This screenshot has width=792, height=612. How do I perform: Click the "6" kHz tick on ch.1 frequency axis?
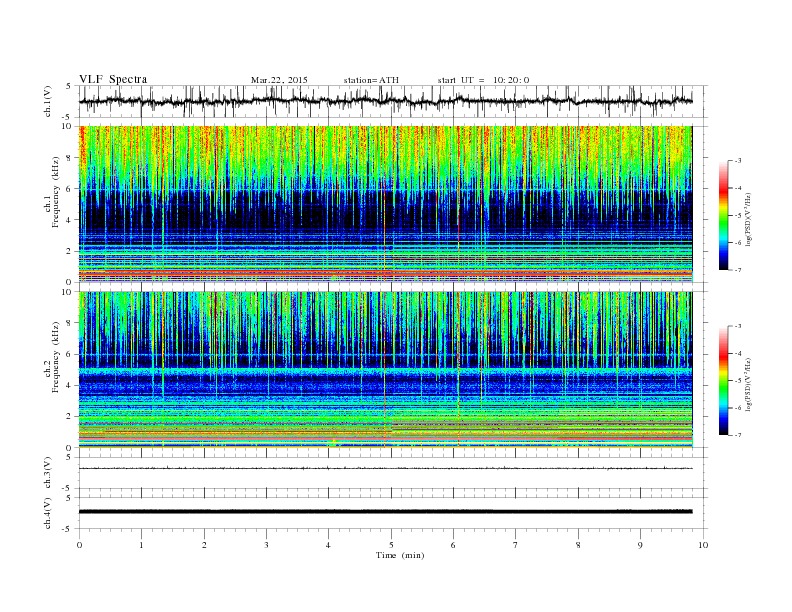pos(70,188)
